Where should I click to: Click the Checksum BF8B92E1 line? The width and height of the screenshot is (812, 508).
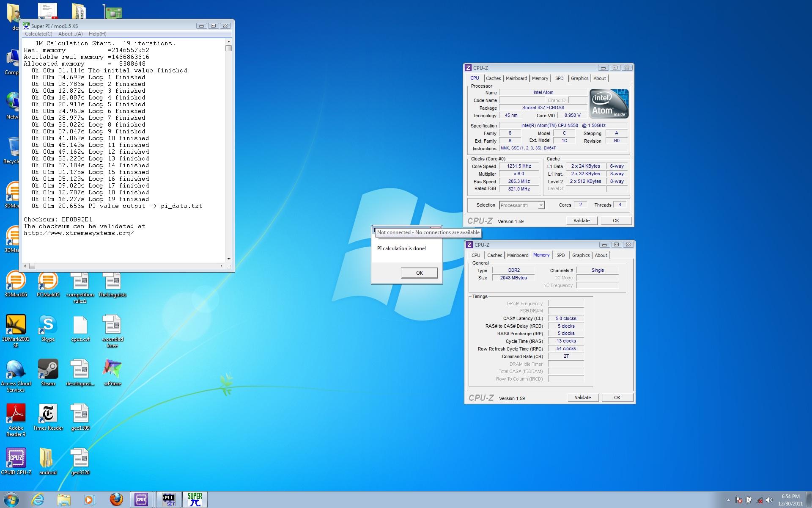pos(58,219)
